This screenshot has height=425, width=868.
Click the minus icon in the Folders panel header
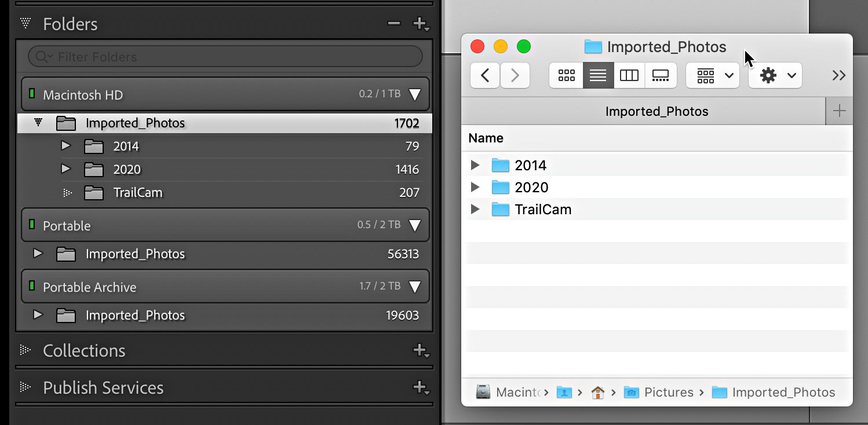(393, 24)
